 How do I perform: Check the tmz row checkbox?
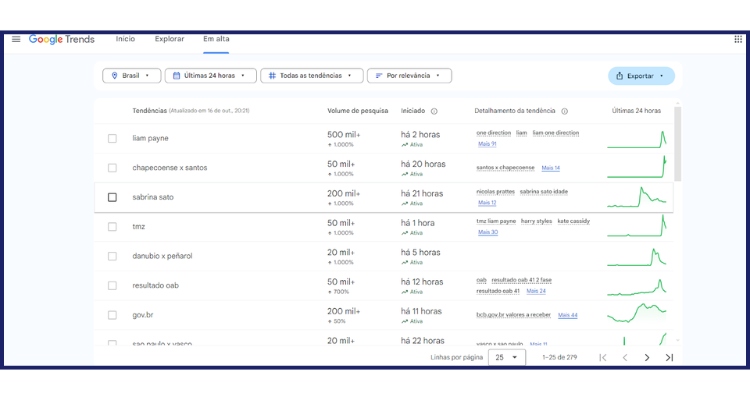click(x=112, y=227)
